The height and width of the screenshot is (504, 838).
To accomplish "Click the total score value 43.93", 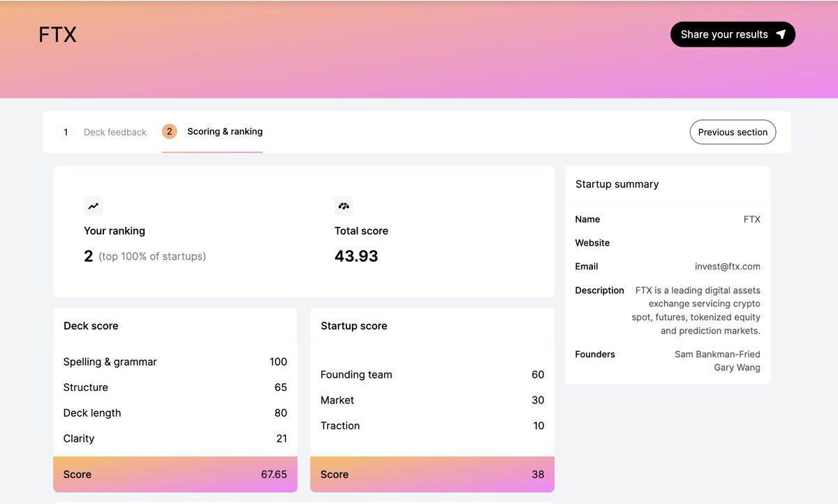I will pyautogui.click(x=356, y=256).
